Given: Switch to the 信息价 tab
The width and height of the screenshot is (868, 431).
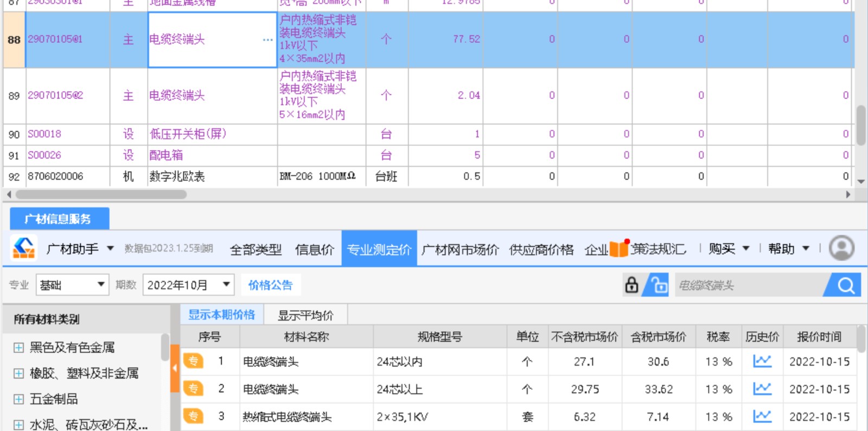Looking at the screenshot, I should pyautogui.click(x=314, y=249).
